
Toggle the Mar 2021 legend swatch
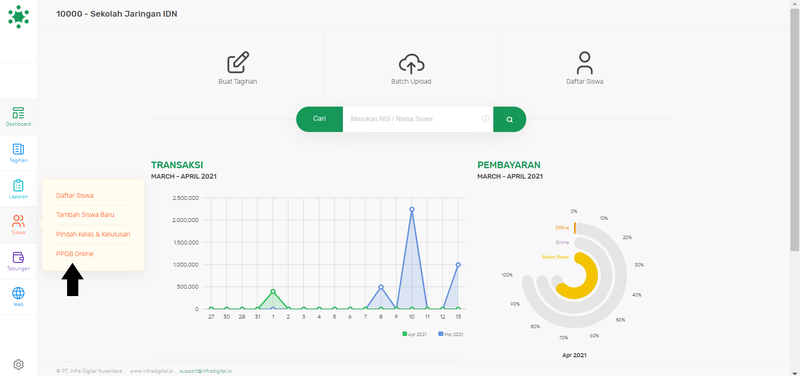441,334
